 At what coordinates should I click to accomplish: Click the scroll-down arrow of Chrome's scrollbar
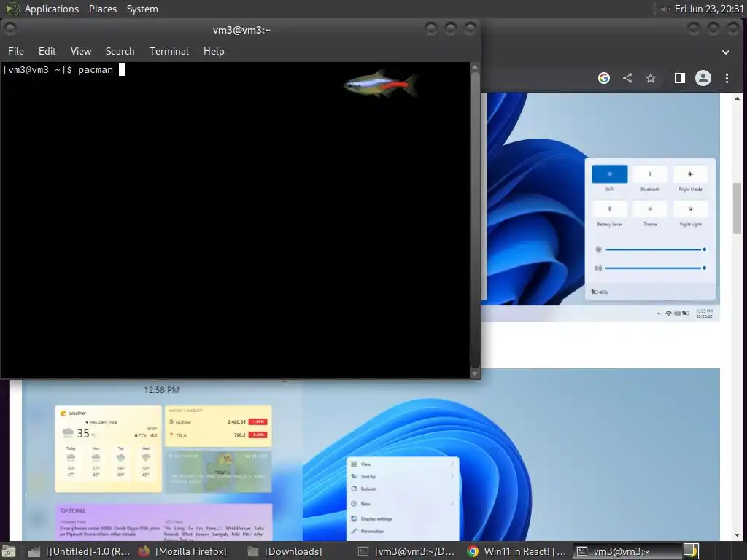pos(738,535)
